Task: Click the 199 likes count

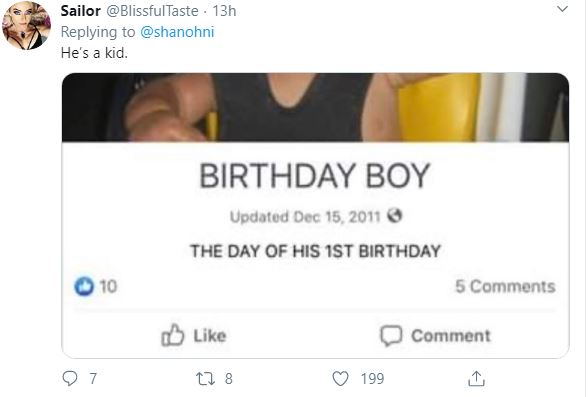Action: click(372, 378)
